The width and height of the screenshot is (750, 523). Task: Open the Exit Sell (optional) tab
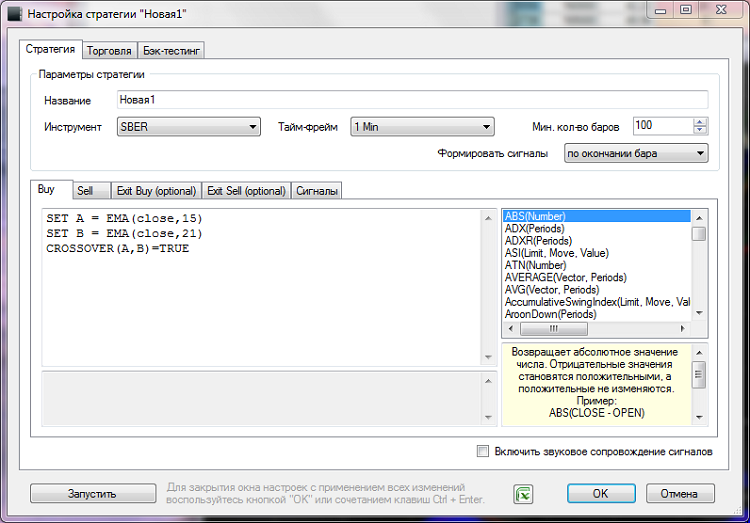[x=246, y=190]
